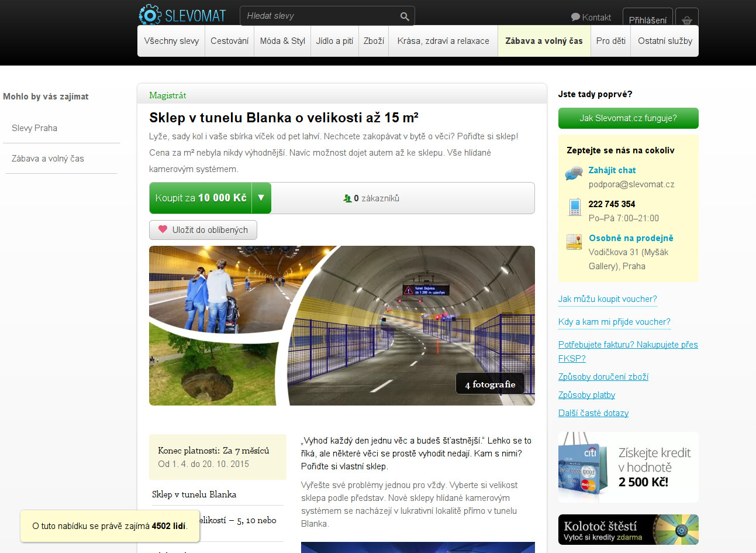The height and width of the screenshot is (553, 756).
Task: Open Další časté dotazy link
Action: [593, 413]
